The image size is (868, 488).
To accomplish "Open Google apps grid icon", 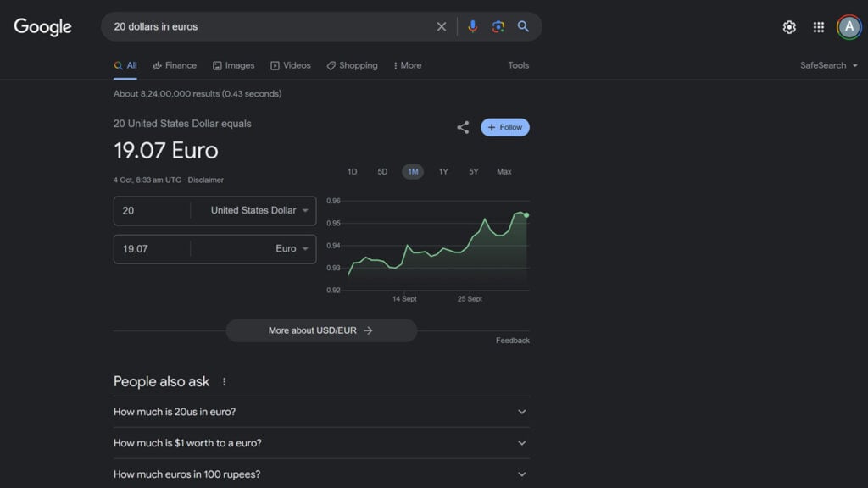I will click(819, 27).
